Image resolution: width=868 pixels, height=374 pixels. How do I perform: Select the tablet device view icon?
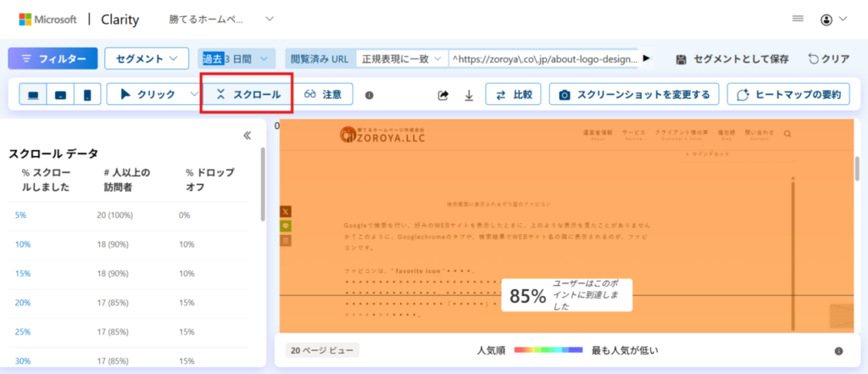60,95
